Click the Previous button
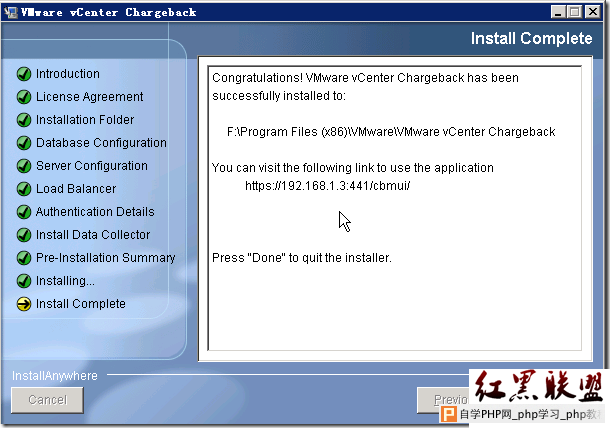The width and height of the screenshot is (610, 428). pos(443,400)
